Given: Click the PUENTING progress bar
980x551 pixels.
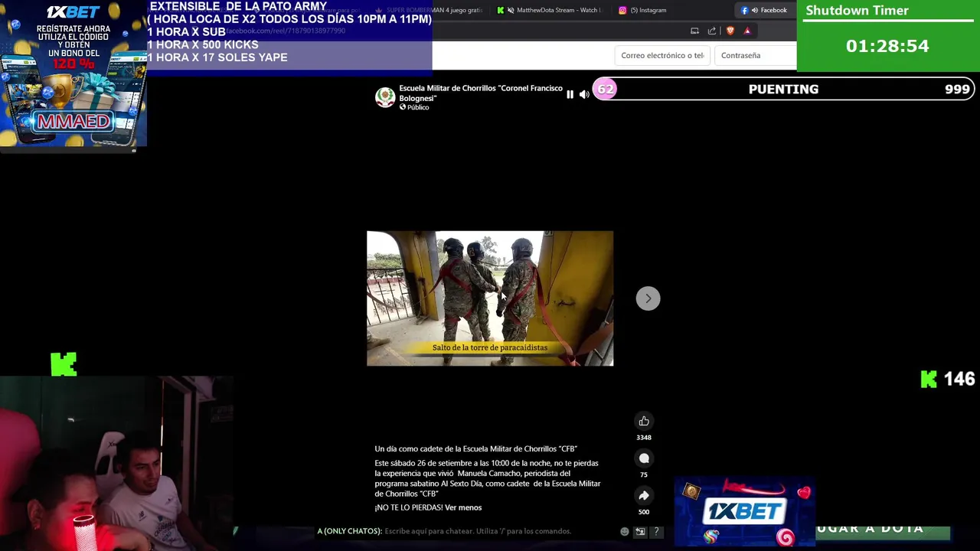Looking at the screenshot, I should point(785,90).
